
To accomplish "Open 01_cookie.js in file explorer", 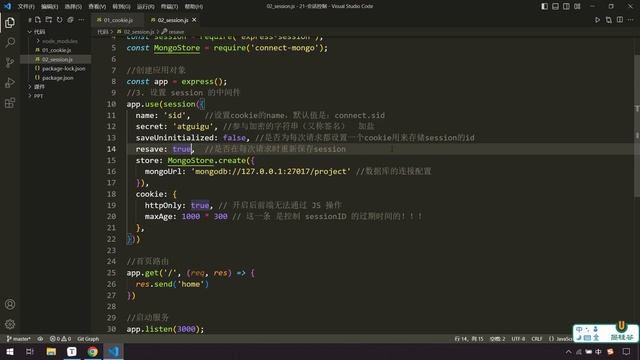I will point(55,50).
